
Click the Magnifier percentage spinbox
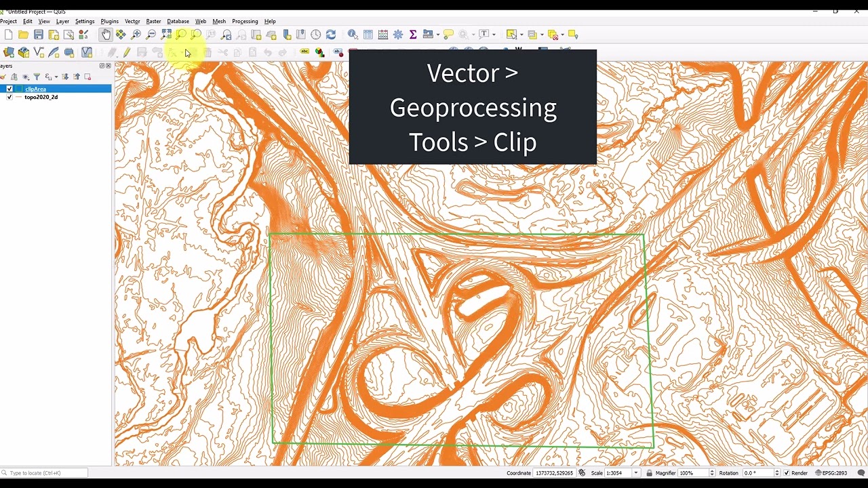pos(696,473)
